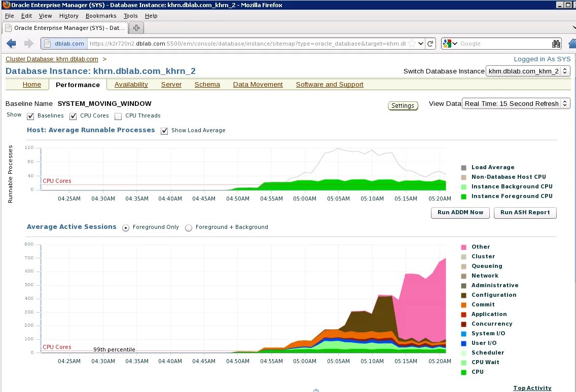The width and height of the screenshot is (576, 392).
Task: Click the Google search engine icon
Action: (447, 44)
